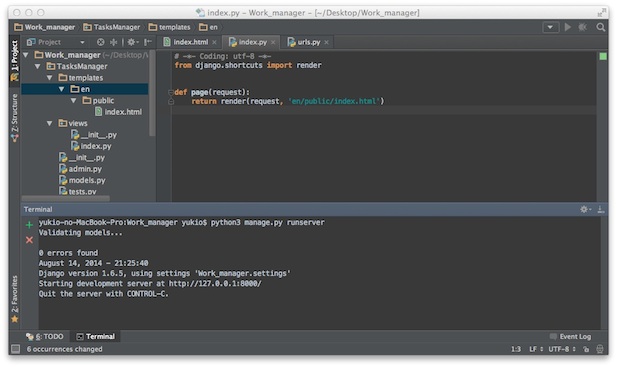Viewport: 617px width, 367px height.
Task: Collapse views folder arrow
Action: click(x=50, y=124)
